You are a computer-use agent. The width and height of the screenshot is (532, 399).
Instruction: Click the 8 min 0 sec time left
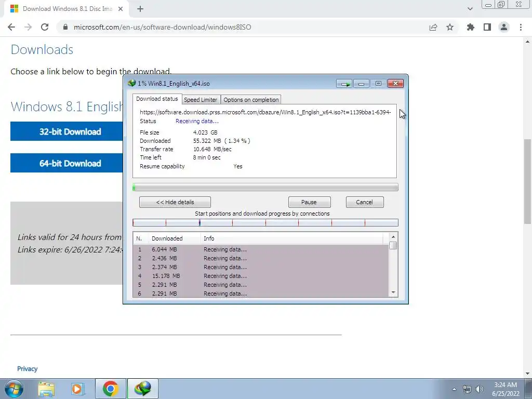(207, 157)
